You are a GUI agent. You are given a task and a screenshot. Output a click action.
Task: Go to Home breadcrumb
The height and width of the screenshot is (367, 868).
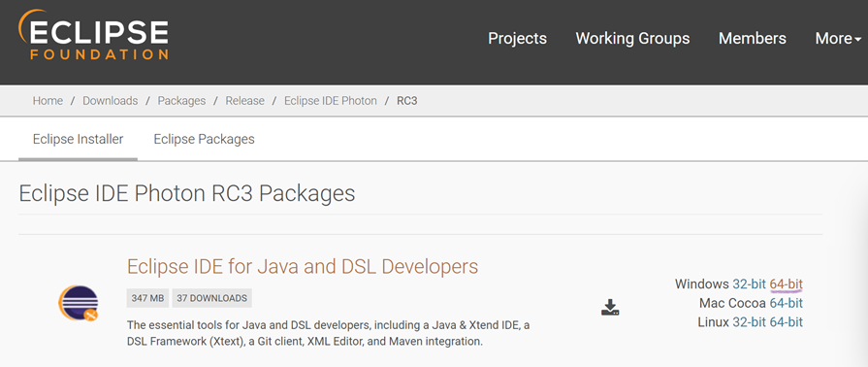tap(48, 101)
